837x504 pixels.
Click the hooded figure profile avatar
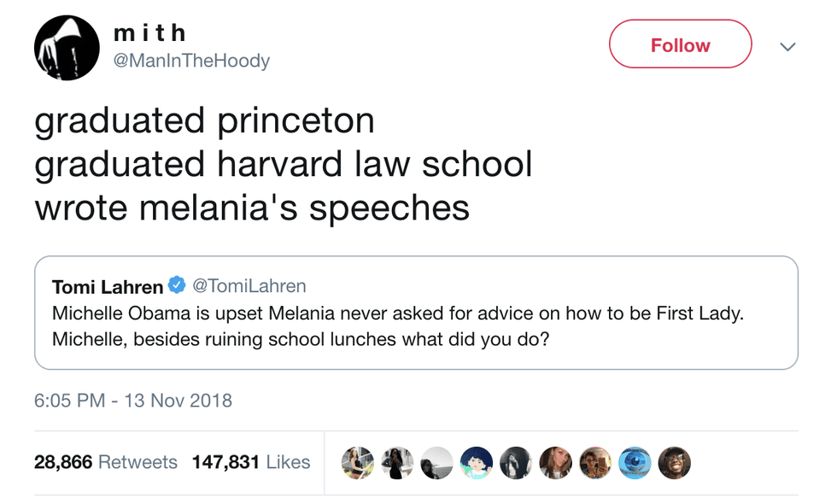pos(67,49)
